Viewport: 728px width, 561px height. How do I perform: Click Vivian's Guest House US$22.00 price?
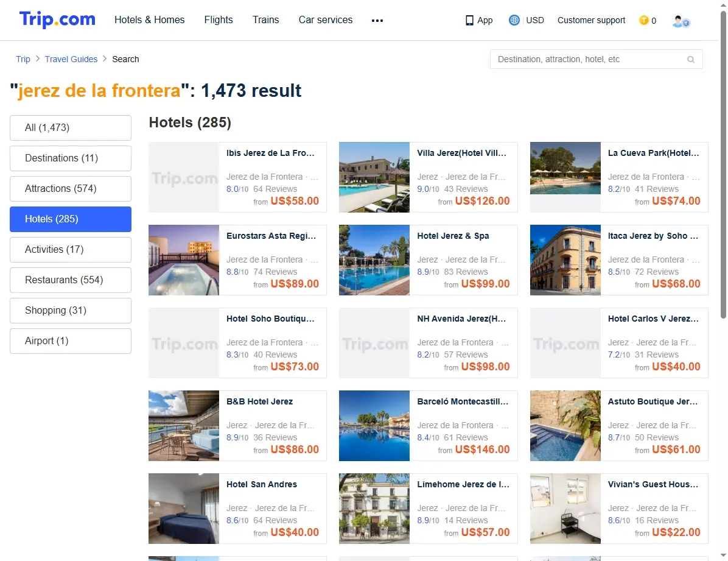(676, 532)
